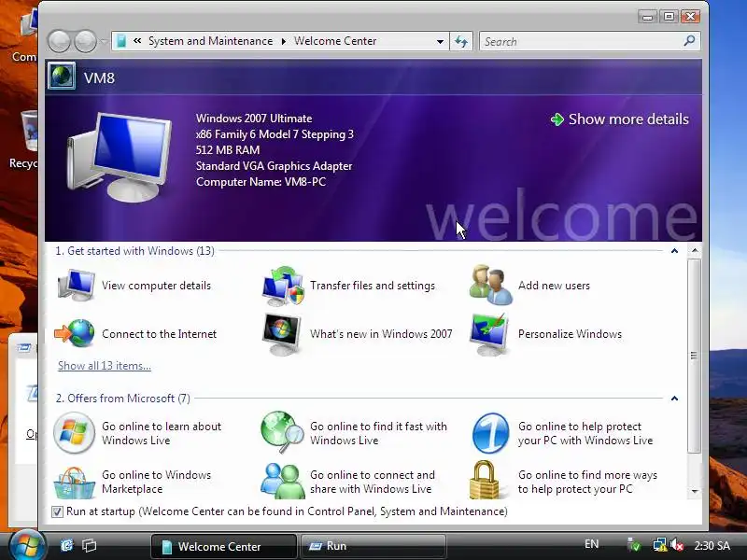
Task: Click the padlock protect your PC icon
Action: pos(485,480)
